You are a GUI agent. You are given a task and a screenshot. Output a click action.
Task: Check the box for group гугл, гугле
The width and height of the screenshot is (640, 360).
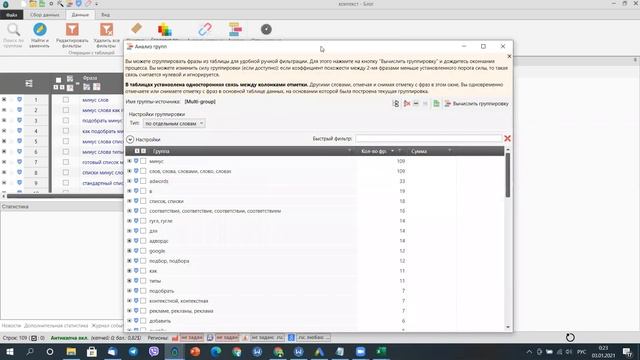(x=143, y=221)
